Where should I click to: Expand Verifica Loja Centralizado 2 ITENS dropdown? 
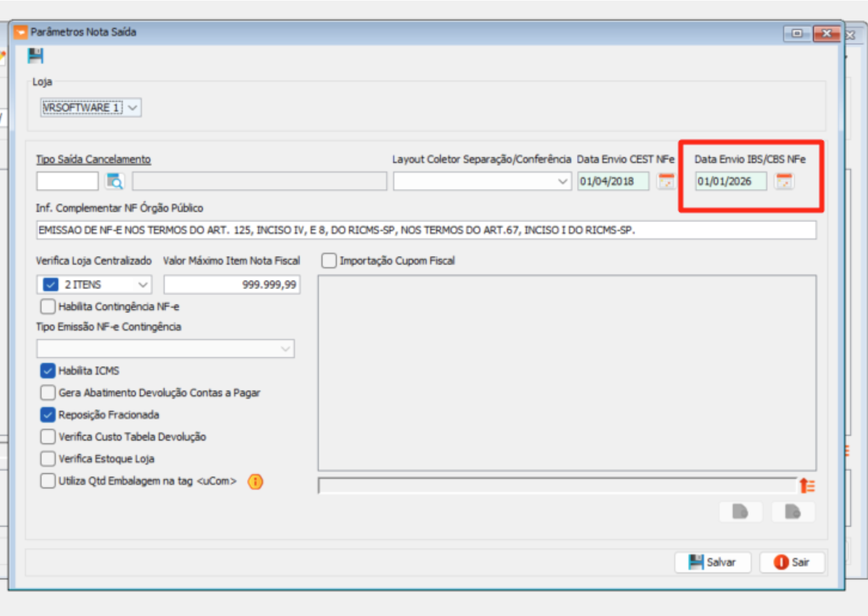pyautogui.click(x=143, y=285)
